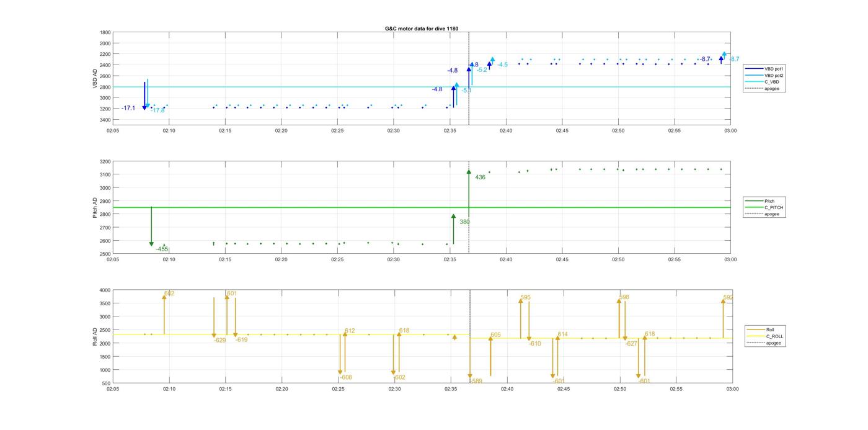The height and width of the screenshot is (430, 868).
Task: Click the '592' roll data label
Action: [728, 297]
